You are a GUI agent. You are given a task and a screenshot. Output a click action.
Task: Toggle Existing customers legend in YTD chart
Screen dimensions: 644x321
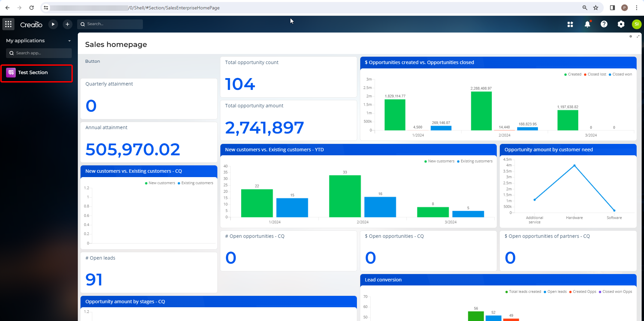(475, 161)
